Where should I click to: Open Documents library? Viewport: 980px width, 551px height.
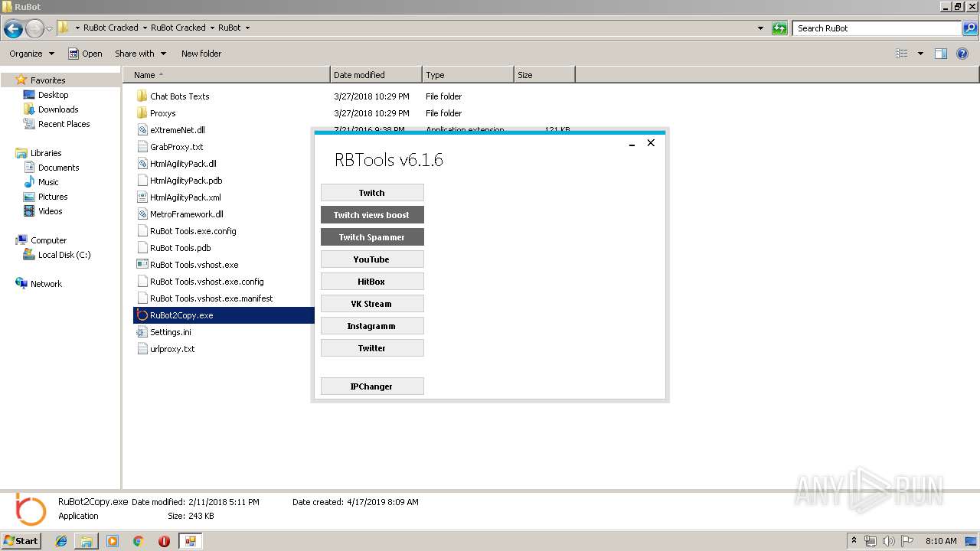pos(58,168)
